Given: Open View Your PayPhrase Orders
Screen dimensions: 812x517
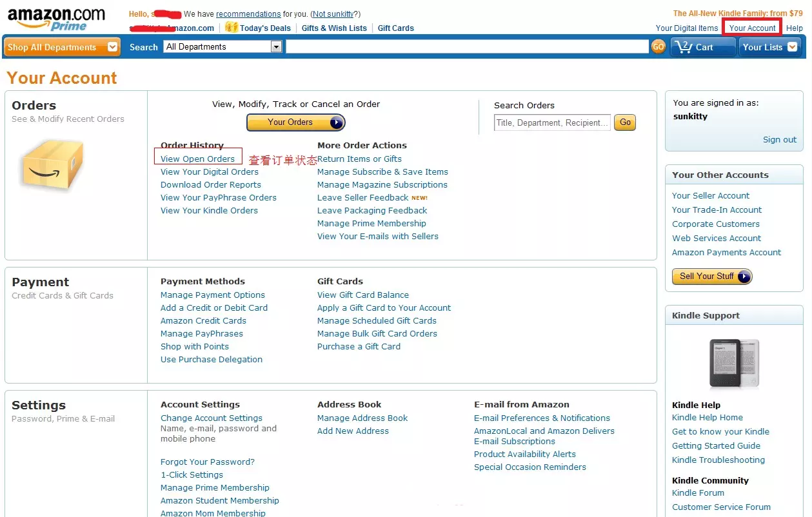Looking at the screenshot, I should pyautogui.click(x=219, y=197).
